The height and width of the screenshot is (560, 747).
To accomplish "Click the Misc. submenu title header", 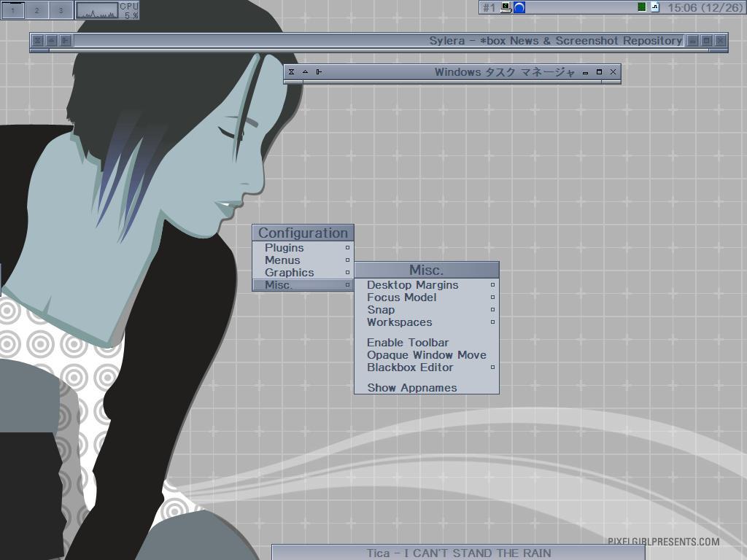I will click(x=426, y=270).
